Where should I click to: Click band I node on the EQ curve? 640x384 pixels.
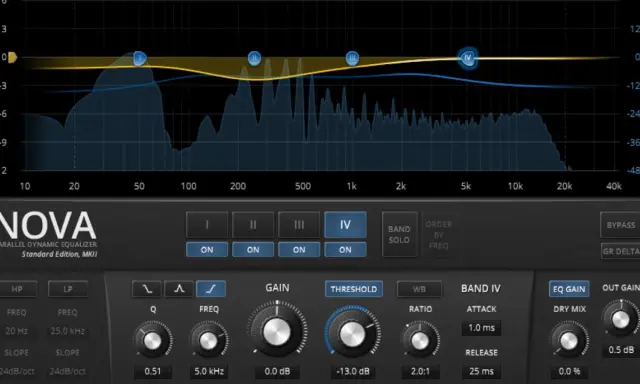140,58
